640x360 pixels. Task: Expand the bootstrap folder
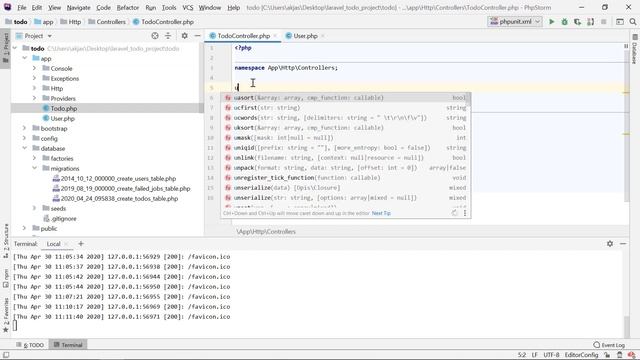pyautogui.click(x=24, y=128)
